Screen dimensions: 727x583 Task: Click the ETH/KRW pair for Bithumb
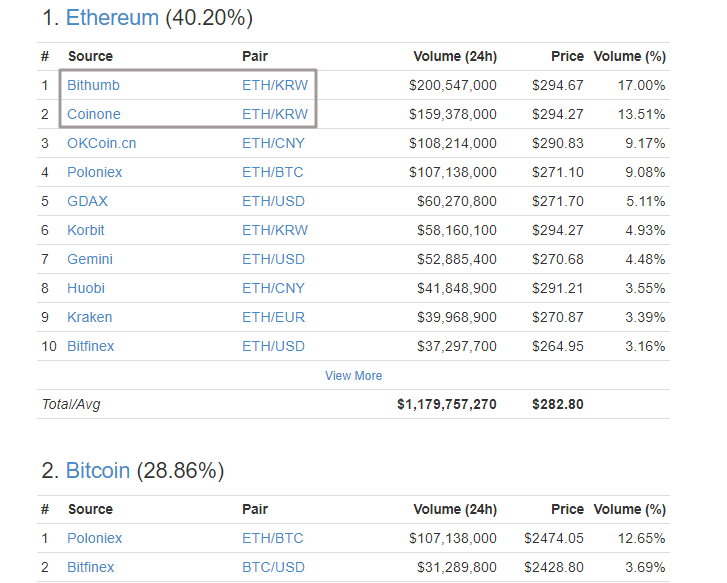[x=275, y=85]
